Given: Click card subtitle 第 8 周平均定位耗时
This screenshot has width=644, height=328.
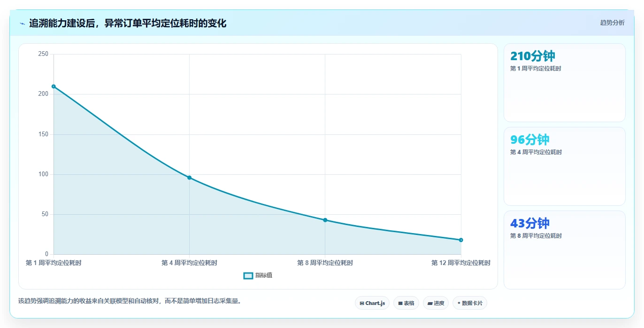Looking at the screenshot, I should tap(536, 236).
